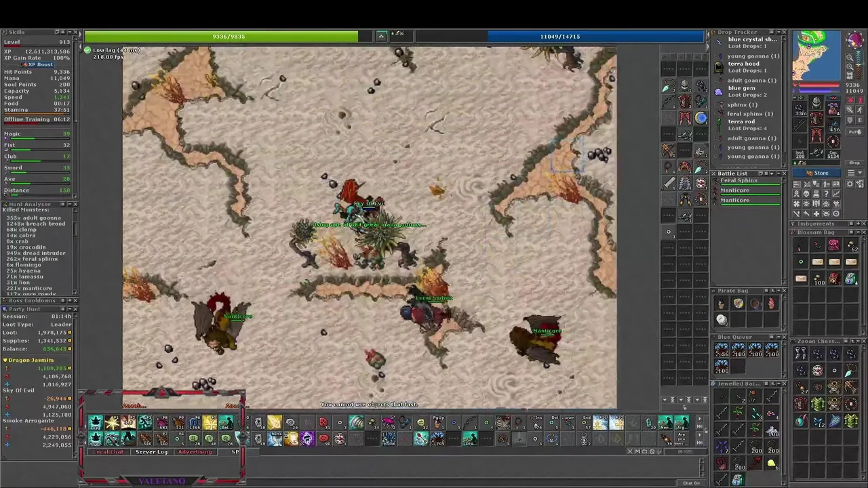Click the Manticore on the right

pos(537,340)
